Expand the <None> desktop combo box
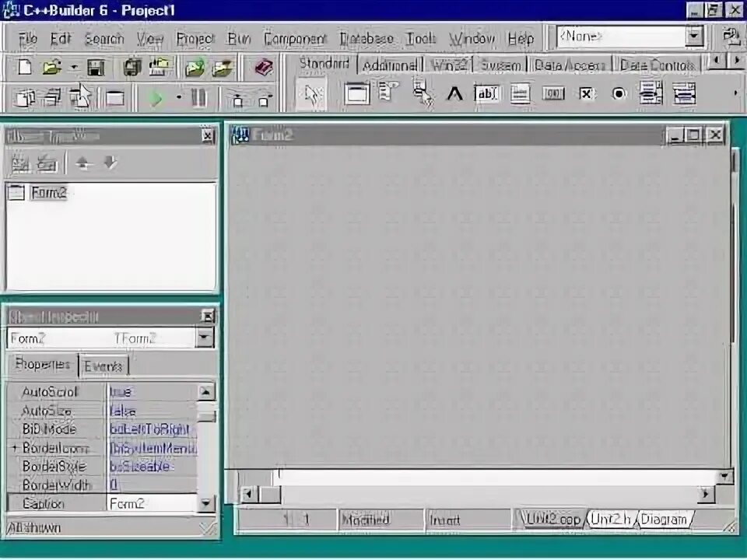This screenshot has width=747, height=560. click(694, 37)
